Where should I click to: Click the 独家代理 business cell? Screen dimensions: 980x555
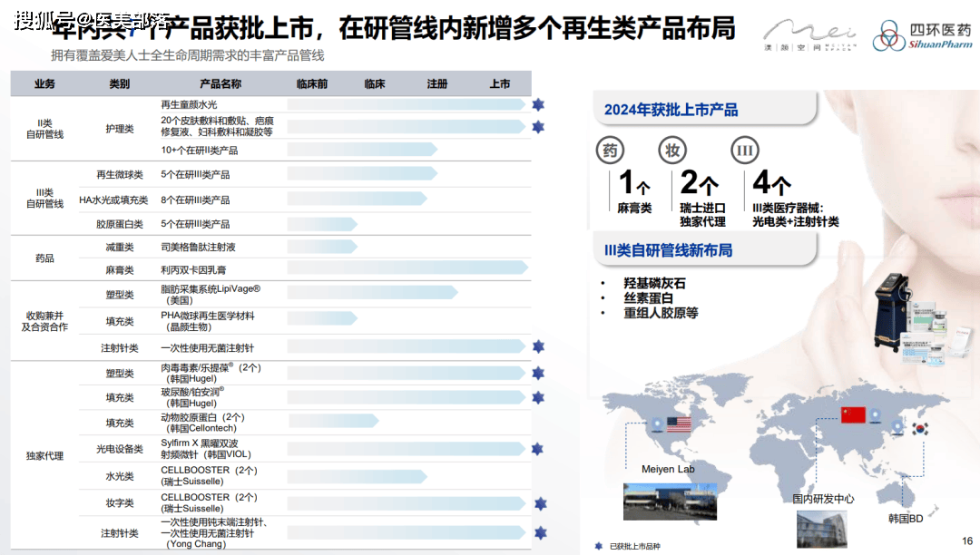click(44, 456)
